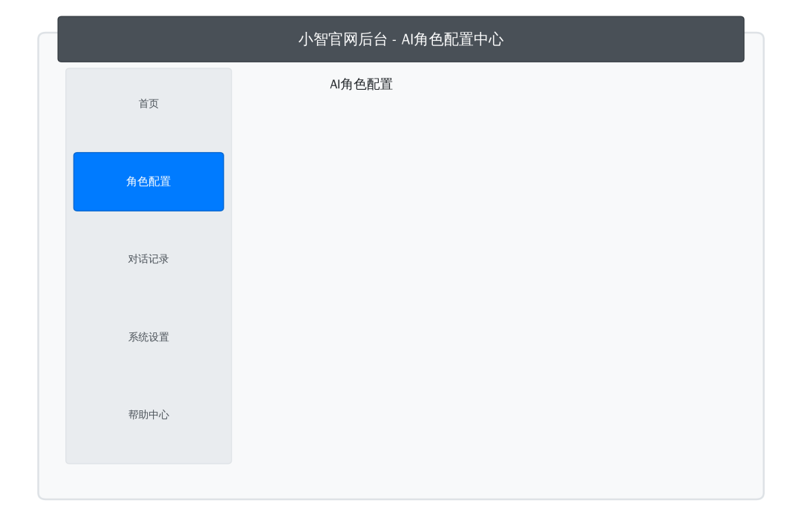Click 对话记录 to view conversation history
The image size is (802, 532).
[x=149, y=259]
